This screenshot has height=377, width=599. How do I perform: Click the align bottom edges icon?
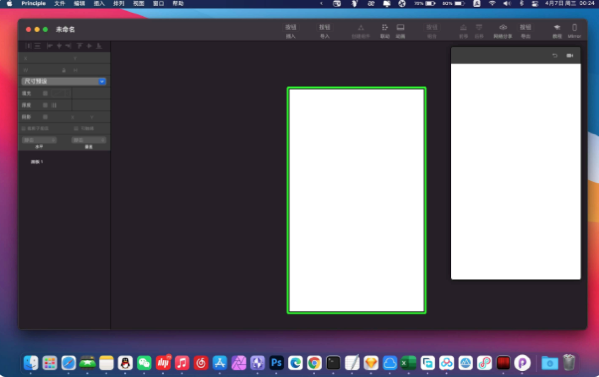tap(99, 46)
